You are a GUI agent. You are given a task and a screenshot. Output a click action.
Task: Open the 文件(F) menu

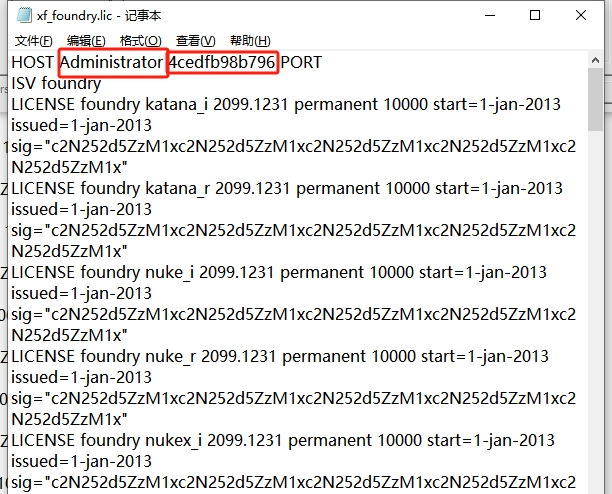coord(34,41)
